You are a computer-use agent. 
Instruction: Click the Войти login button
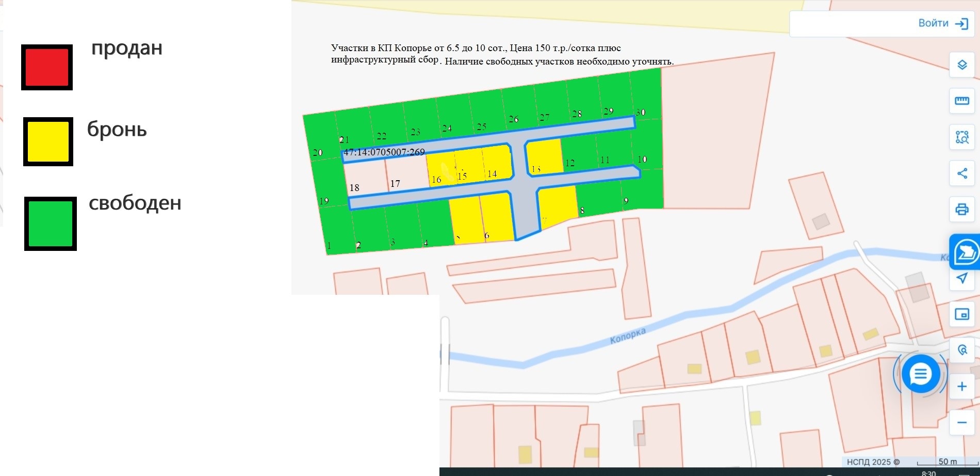click(943, 23)
